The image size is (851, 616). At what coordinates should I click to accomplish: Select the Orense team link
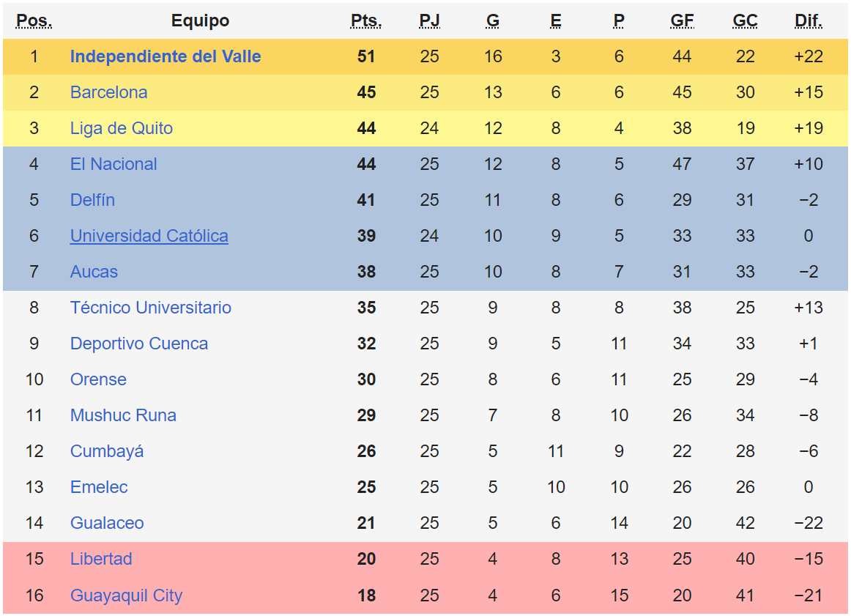(x=98, y=380)
